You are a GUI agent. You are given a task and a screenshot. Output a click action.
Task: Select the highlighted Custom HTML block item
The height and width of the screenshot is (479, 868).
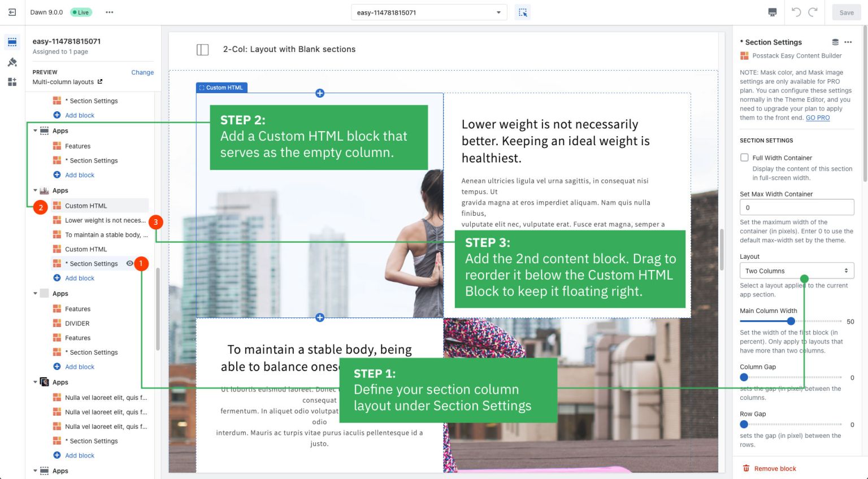pyautogui.click(x=86, y=206)
